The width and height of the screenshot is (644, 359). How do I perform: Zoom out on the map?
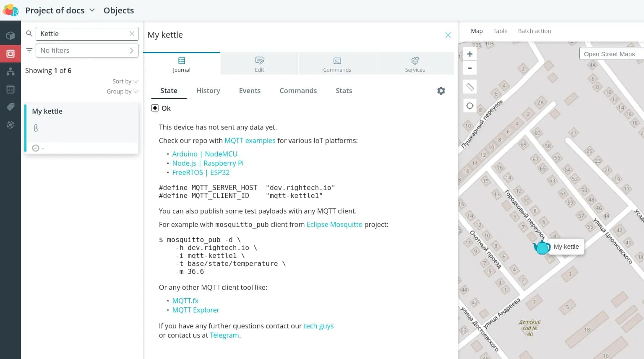point(470,68)
